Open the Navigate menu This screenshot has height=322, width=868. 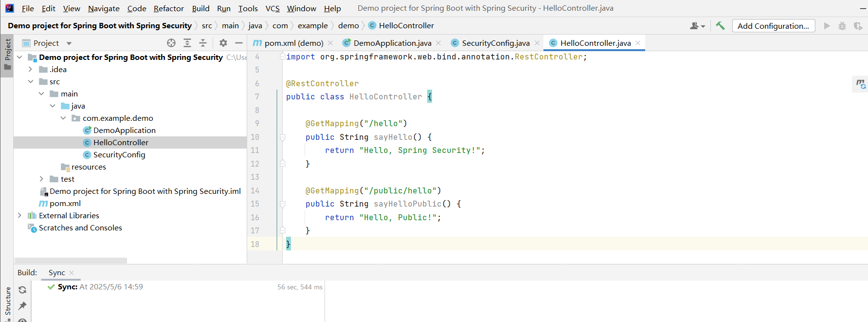[104, 8]
